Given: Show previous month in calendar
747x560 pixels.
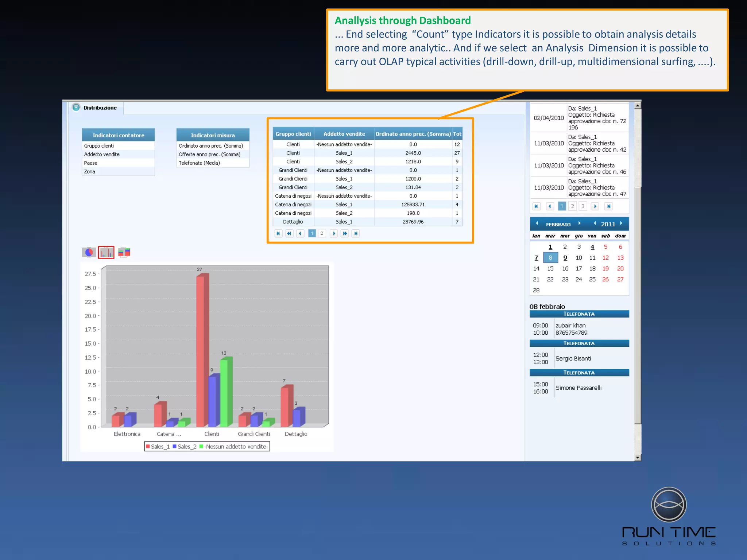Looking at the screenshot, I should pyautogui.click(x=537, y=223).
